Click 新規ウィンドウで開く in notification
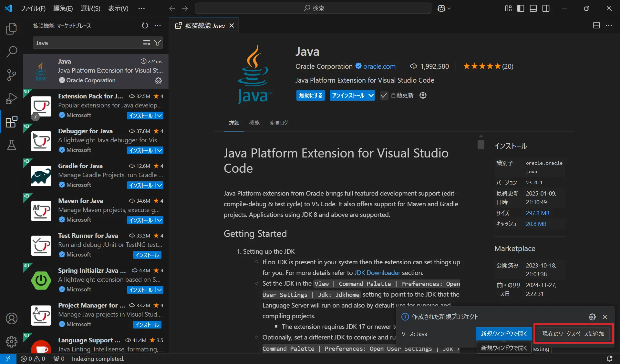Screen dimensions: 620x364 coord(504,334)
